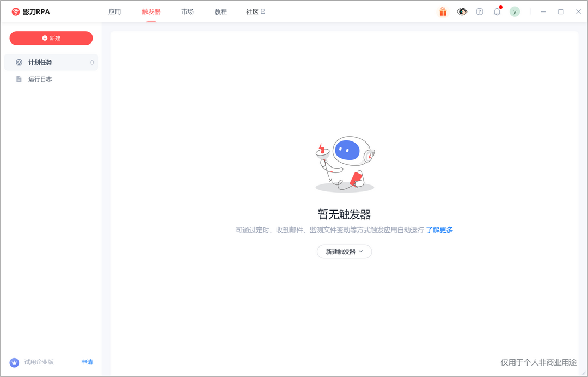Select 计划任务 via its sidebar icon
This screenshot has width=588, height=377.
click(20, 62)
